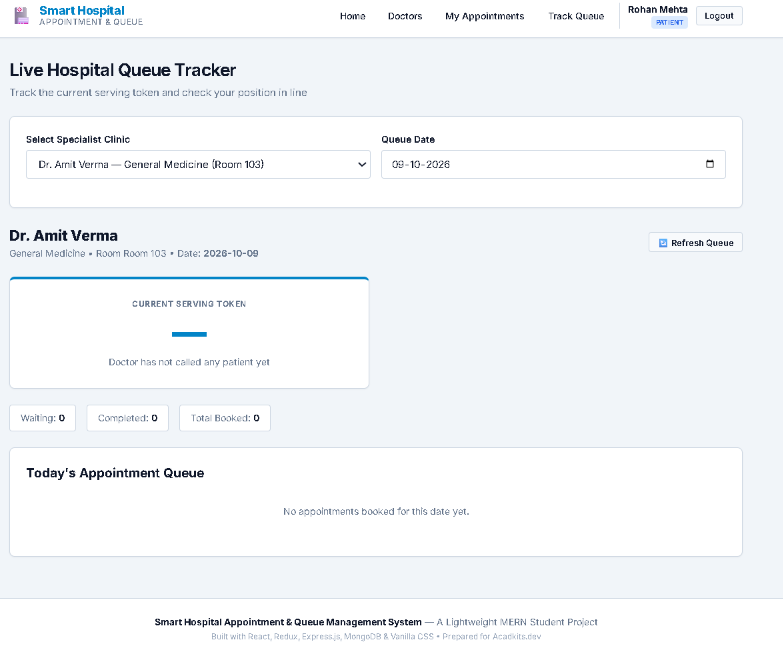Click the Total Booked: 0 stat chip
783x649 pixels.
coord(225,418)
